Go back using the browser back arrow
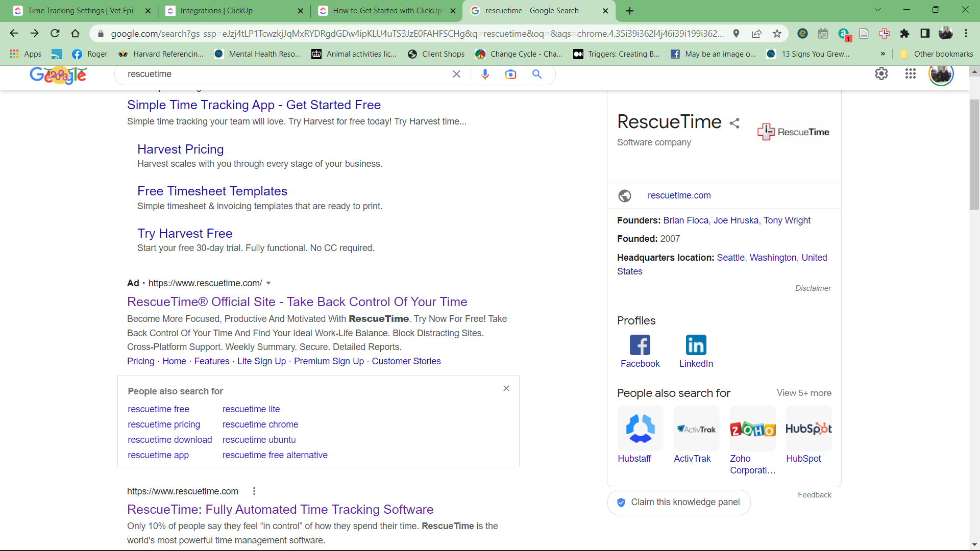The image size is (980, 551). point(14,33)
